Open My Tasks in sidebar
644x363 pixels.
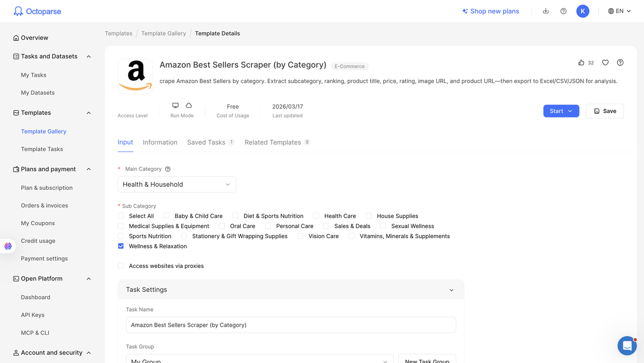(x=34, y=75)
